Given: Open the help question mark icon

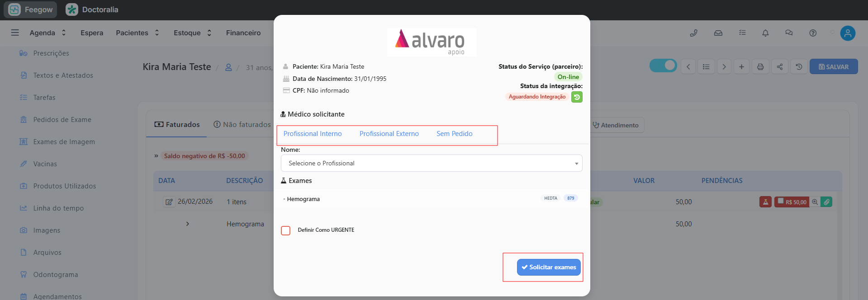Looking at the screenshot, I should 813,33.
